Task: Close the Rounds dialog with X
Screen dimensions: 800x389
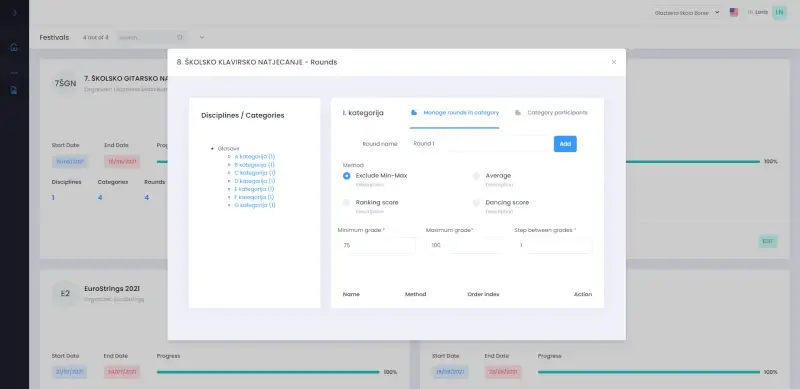Action: tap(614, 62)
